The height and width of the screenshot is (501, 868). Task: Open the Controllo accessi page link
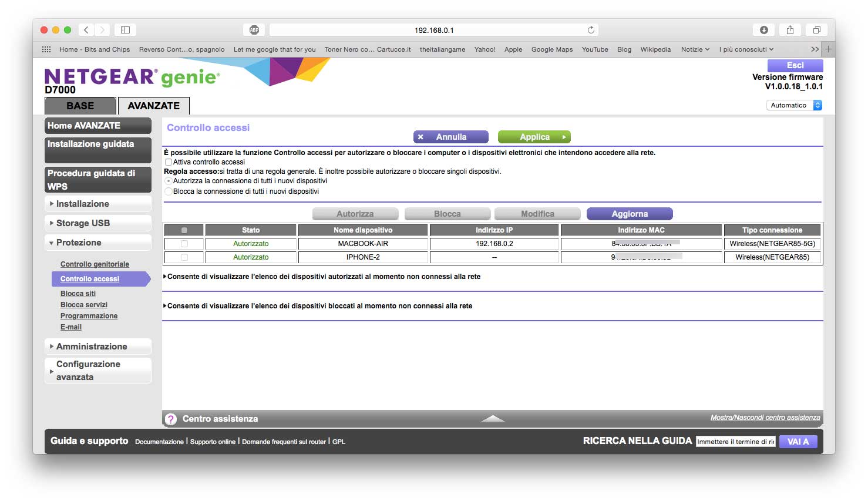(90, 279)
